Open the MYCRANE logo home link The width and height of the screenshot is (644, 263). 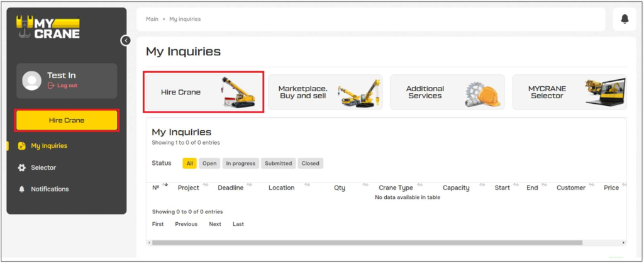(x=48, y=28)
